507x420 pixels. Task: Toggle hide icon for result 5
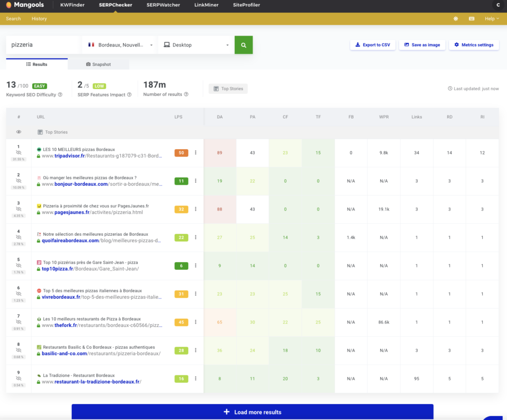click(18, 265)
